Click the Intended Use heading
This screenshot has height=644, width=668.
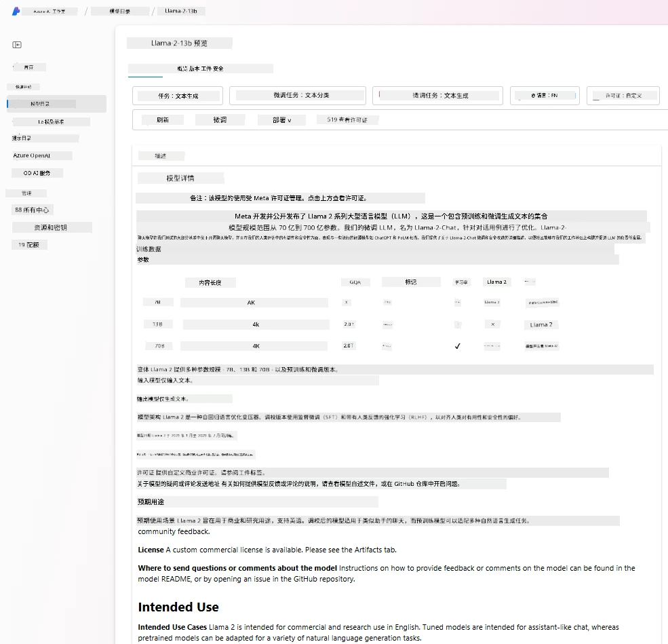[178, 607]
